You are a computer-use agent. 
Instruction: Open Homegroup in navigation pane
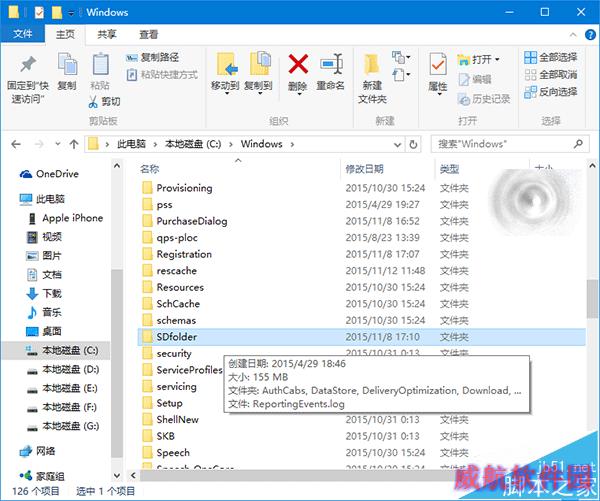pyautogui.click(x=42, y=476)
